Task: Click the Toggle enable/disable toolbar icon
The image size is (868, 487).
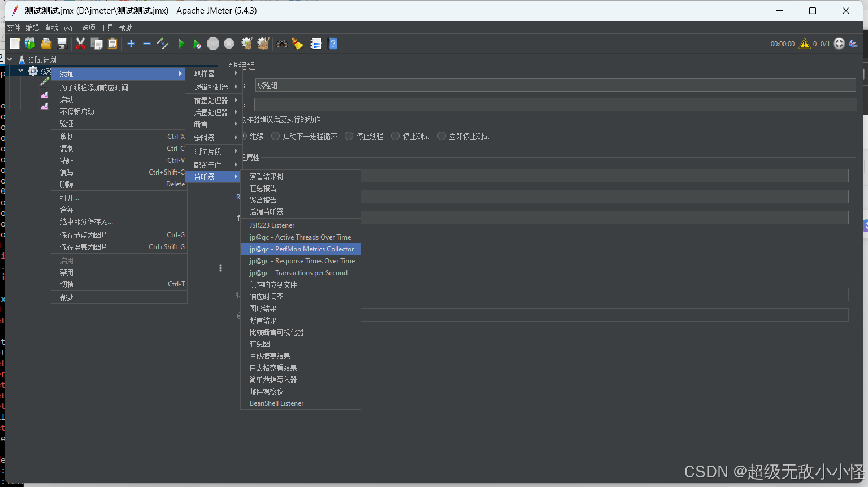Action: [x=163, y=44]
